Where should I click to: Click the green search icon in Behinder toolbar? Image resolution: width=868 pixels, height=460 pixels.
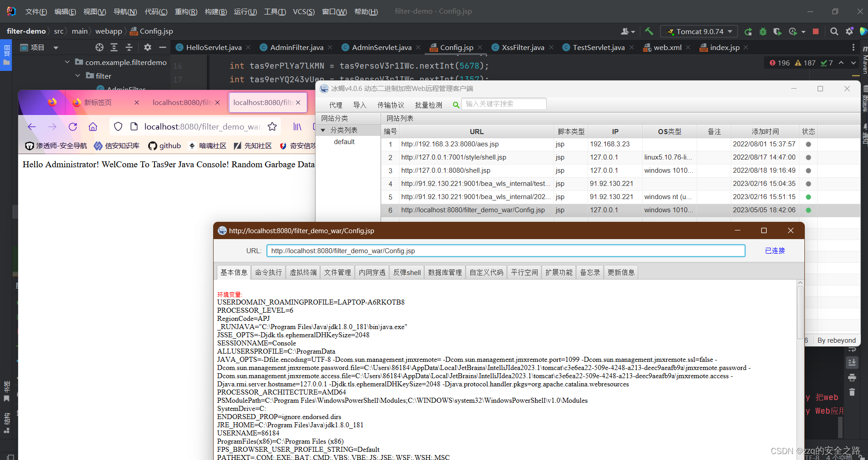456,105
